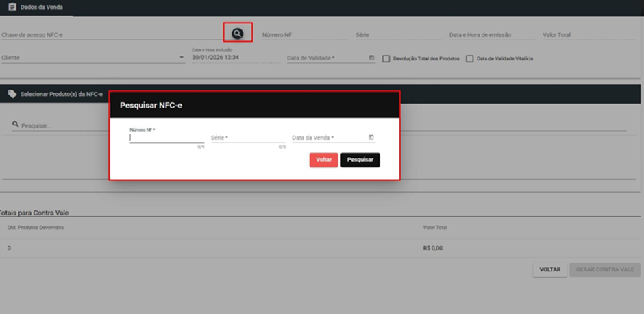Image resolution: width=644 pixels, height=314 pixels.
Task: Focus the Série field in dialog
Action: 248,138
